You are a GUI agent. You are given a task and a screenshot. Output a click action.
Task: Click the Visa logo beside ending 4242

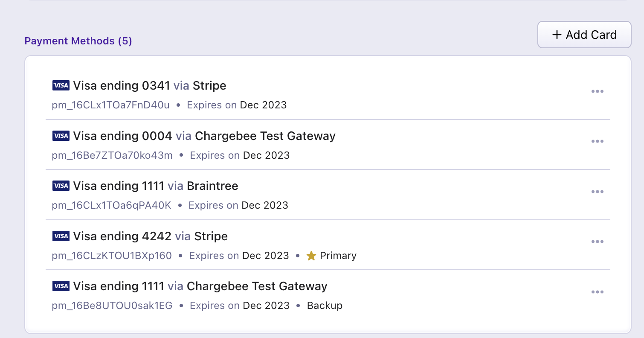click(61, 236)
